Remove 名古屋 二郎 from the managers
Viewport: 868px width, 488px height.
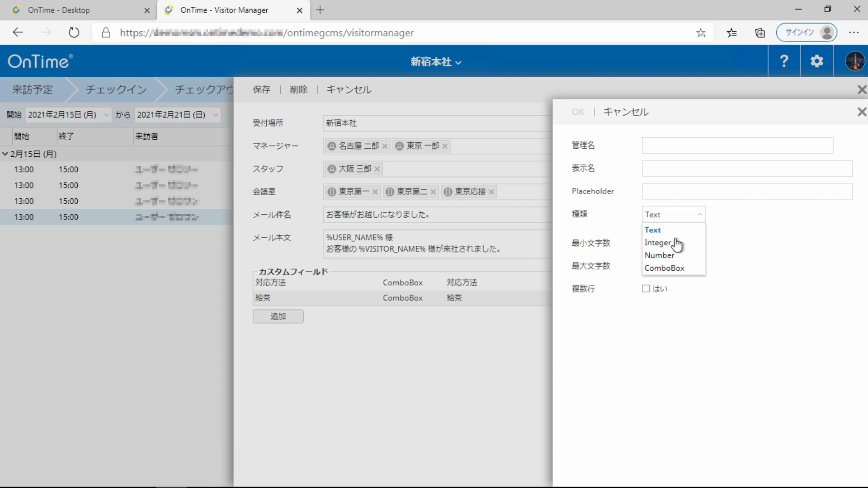click(385, 146)
